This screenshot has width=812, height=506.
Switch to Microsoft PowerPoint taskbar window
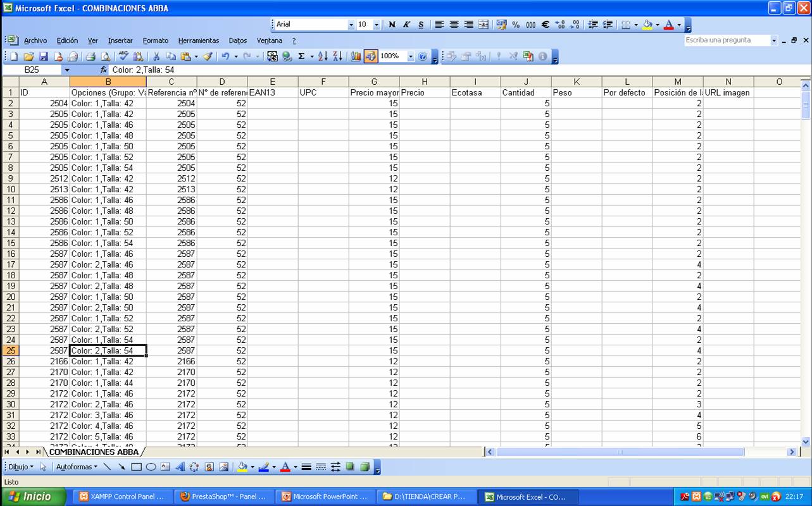pos(325,497)
